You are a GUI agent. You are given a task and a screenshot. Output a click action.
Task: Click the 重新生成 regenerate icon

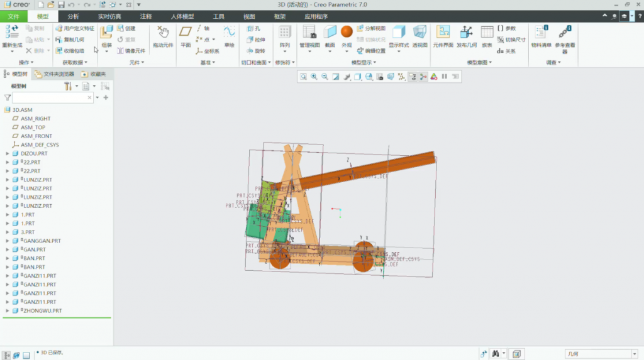(x=12, y=33)
